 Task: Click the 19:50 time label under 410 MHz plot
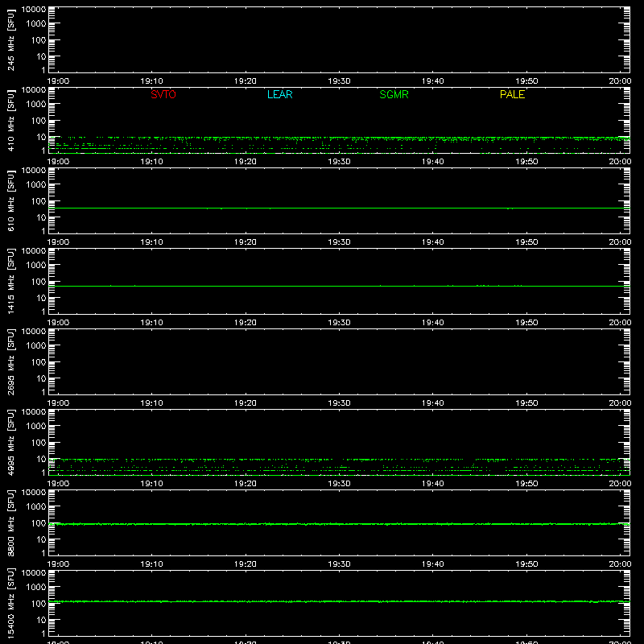click(x=526, y=162)
